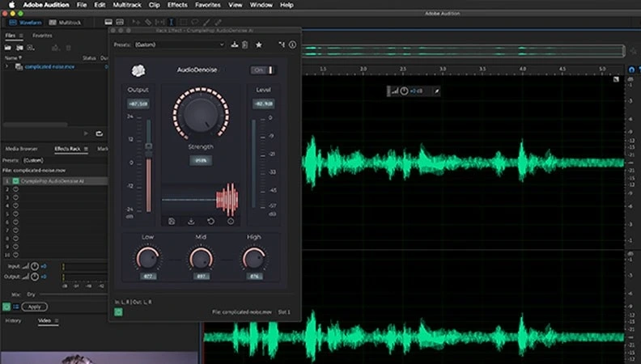Click the AudioDenoise Strength knob
Viewport: 641px width, 364px height.
[201, 113]
